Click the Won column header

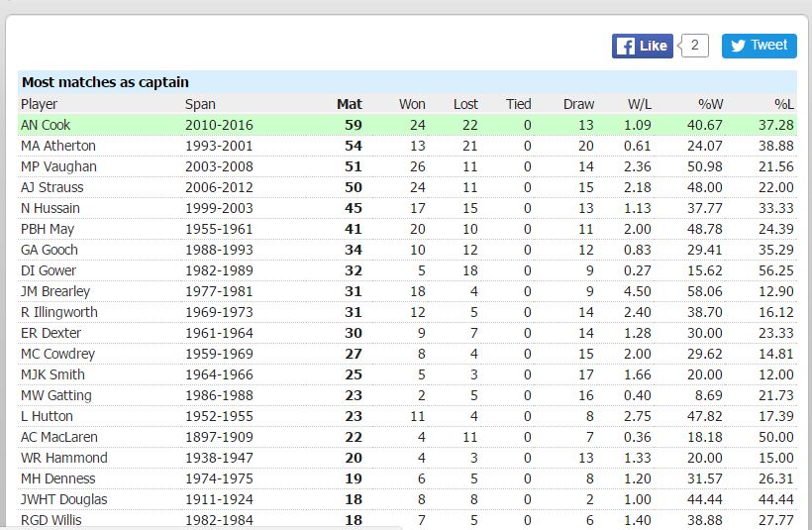tap(412, 104)
